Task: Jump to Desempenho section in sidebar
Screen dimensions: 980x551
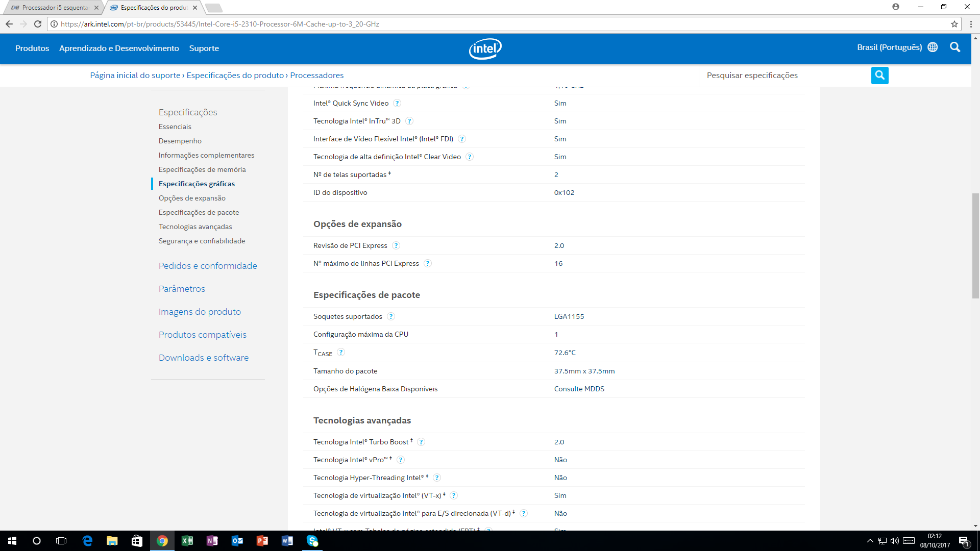Action: (x=180, y=141)
